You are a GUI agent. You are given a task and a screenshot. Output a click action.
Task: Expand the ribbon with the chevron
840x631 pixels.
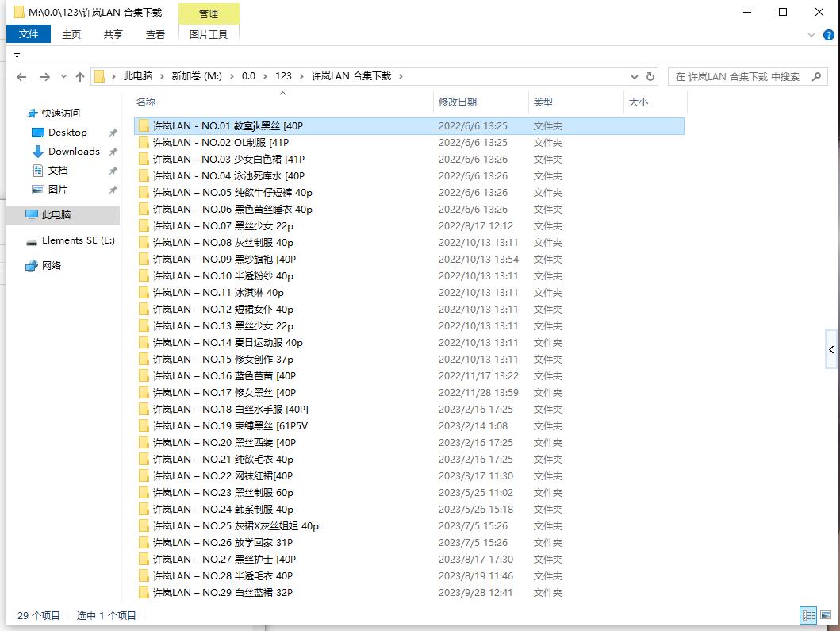tap(811, 36)
